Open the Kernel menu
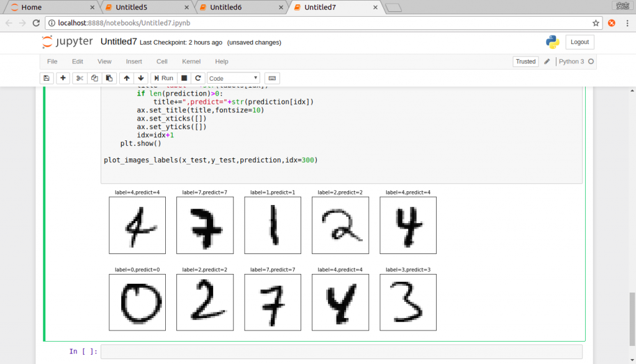This screenshot has height=364, width=636. (191, 61)
